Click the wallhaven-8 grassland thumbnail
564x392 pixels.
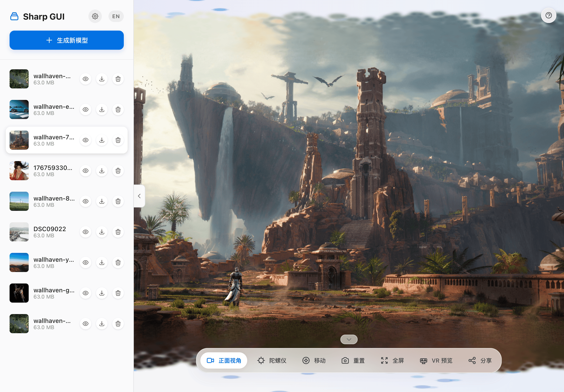pyautogui.click(x=19, y=201)
